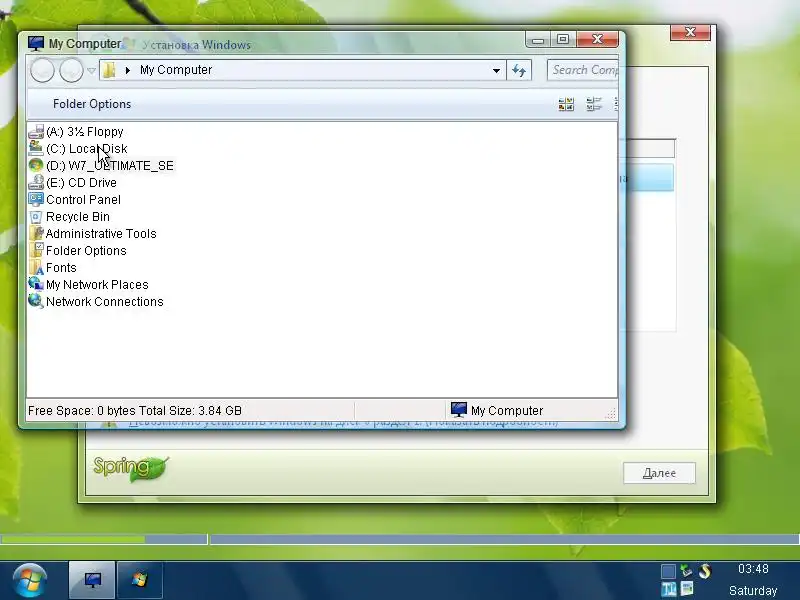Click the green arrow tray icon

click(687, 570)
